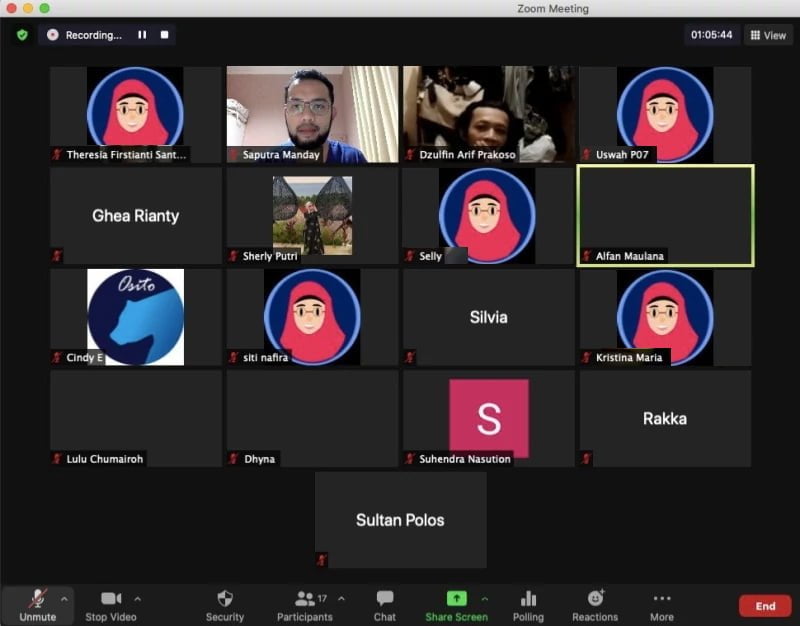
Task: Select the Alfan Maulana highlighted tile
Action: [665, 215]
